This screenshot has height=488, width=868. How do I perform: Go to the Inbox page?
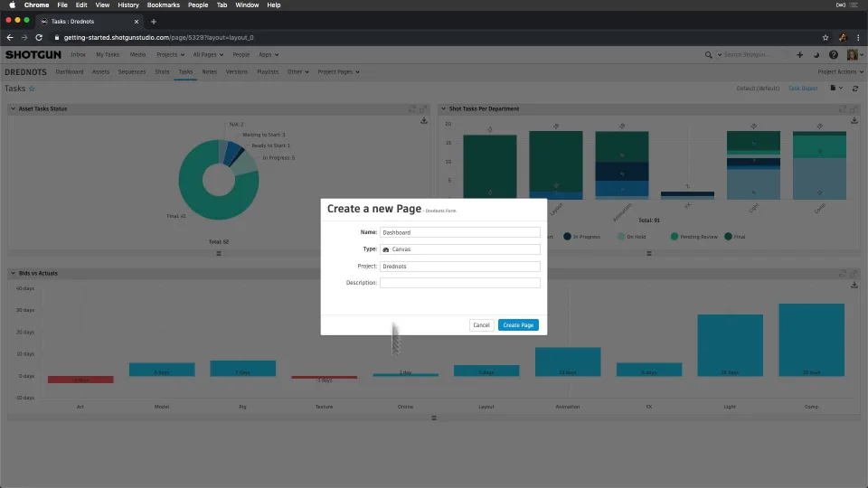tap(78, 55)
